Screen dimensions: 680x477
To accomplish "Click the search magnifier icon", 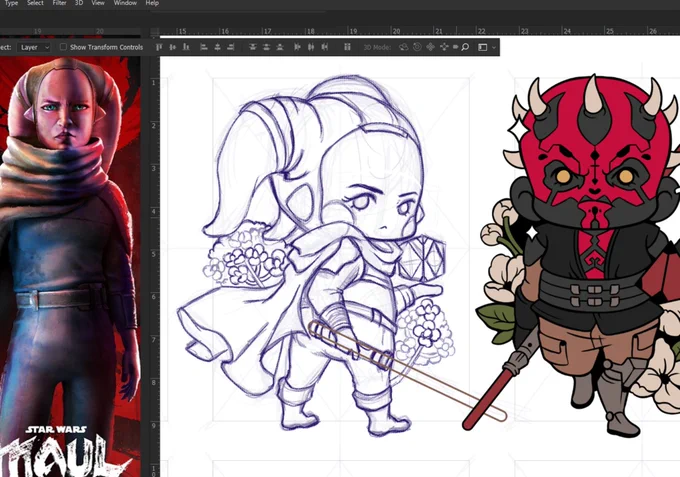I will [x=465, y=47].
